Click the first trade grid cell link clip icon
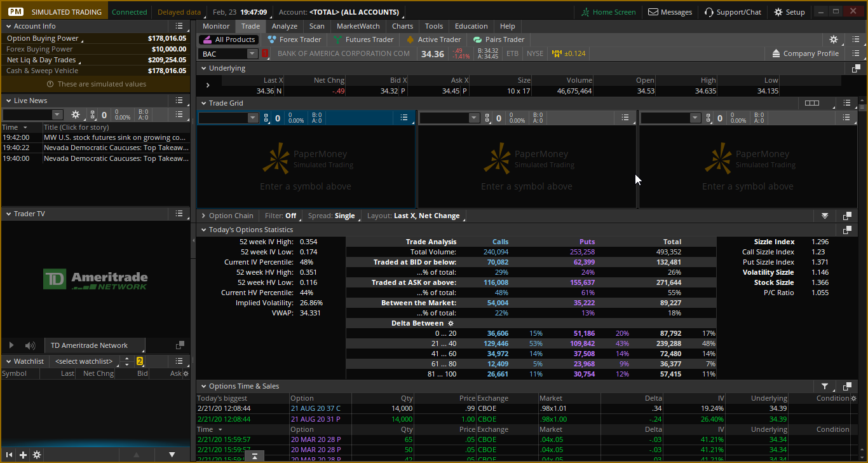Screen dimensions: 868x463 coord(266,118)
